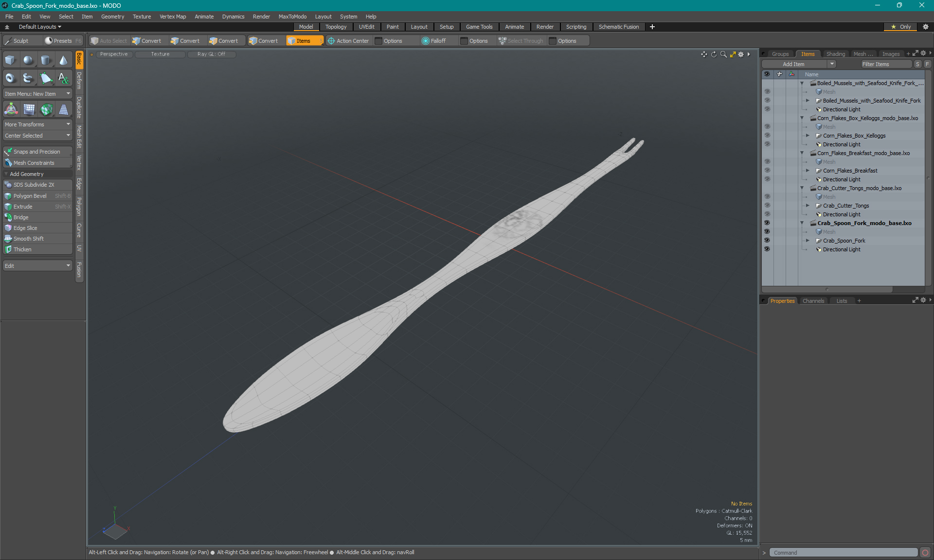Select the Smooth Shift tool
934x560 pixels.
coord(29,238)
